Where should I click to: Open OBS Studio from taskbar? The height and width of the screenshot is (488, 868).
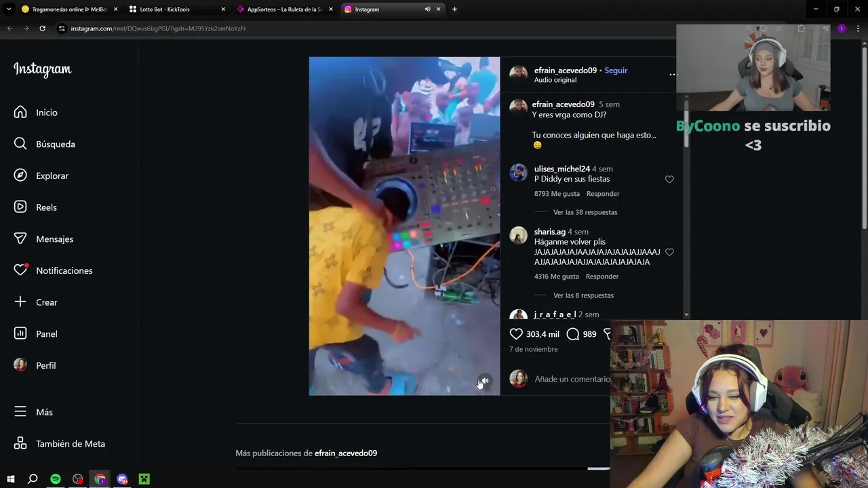point(78,479)
